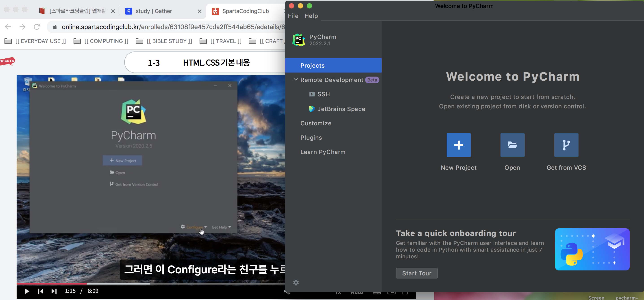Skip to previous video with the previous button

[x=41, y=291]
